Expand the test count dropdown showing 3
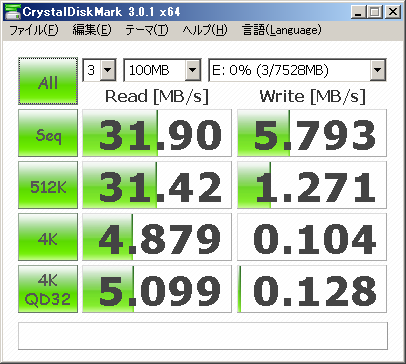Image resolution: width=406 pixels, height=364 pixels. click(108, 70)
